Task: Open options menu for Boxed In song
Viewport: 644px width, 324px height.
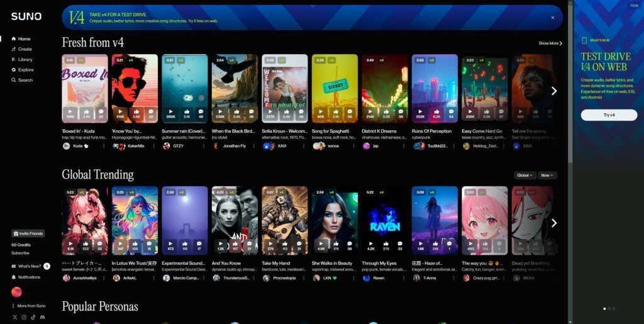Action: tap(104, 146)
